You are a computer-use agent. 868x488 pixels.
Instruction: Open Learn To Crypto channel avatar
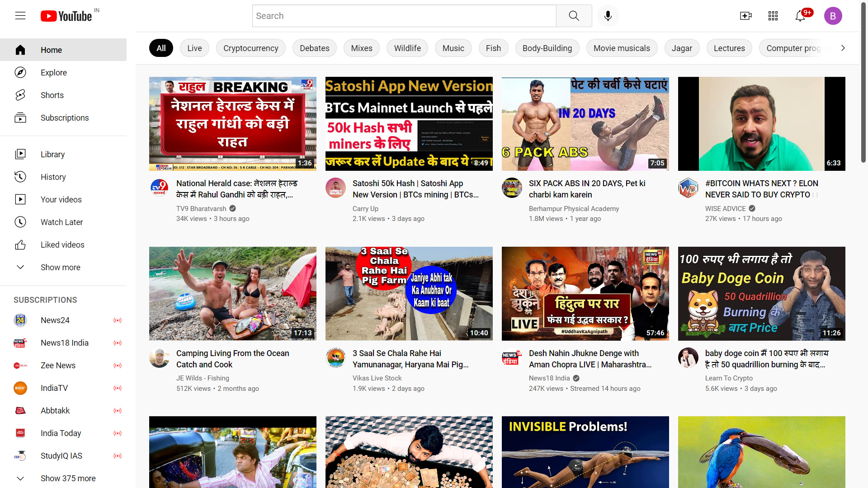click(x=688, y=357)
